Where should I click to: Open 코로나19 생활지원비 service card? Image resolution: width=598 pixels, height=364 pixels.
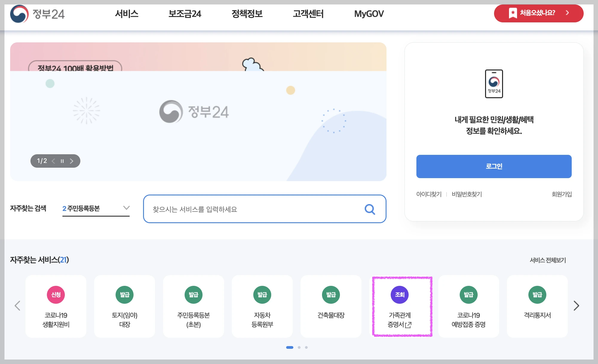pos(56,306)
